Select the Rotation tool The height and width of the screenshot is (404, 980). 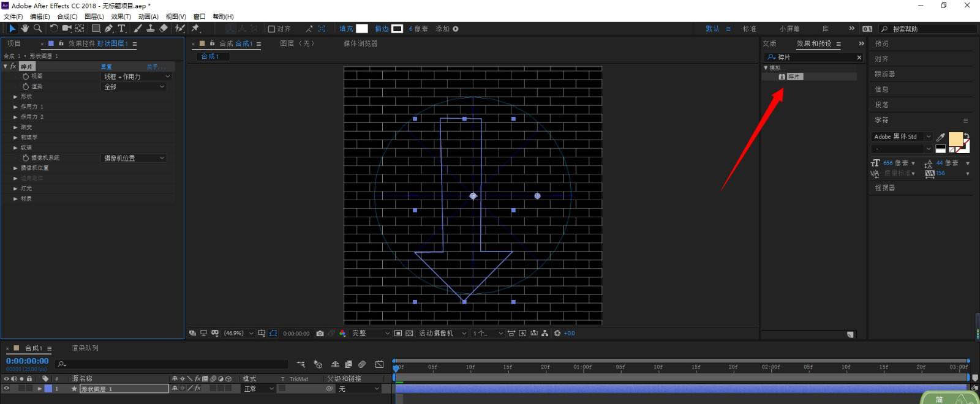coord(54,28)
